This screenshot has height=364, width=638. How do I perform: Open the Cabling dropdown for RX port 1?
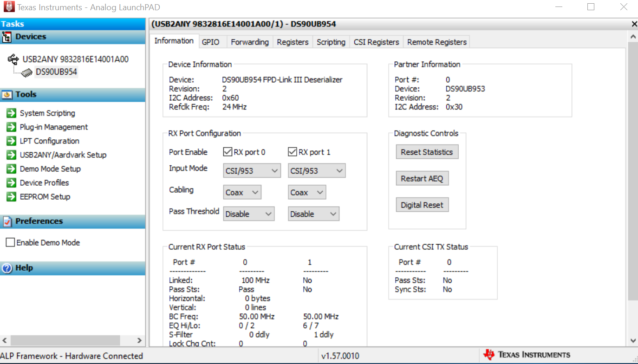(x=307, y=192)
